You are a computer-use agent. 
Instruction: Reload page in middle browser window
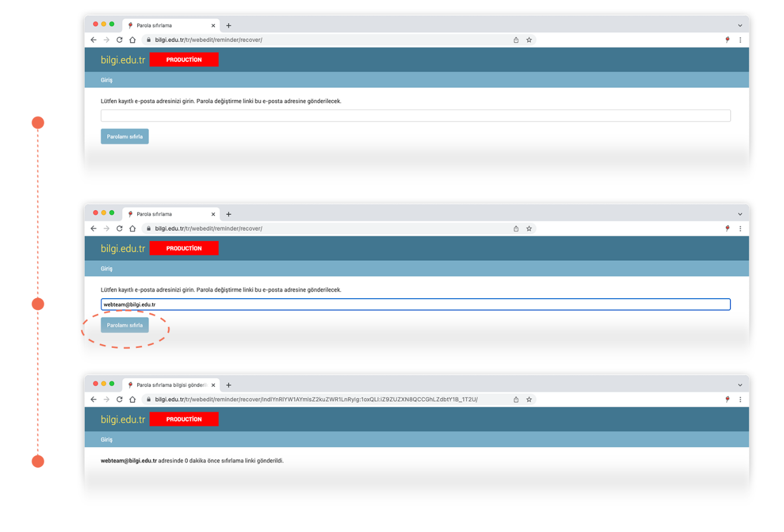pyautogui.click(x=119, y=229)
